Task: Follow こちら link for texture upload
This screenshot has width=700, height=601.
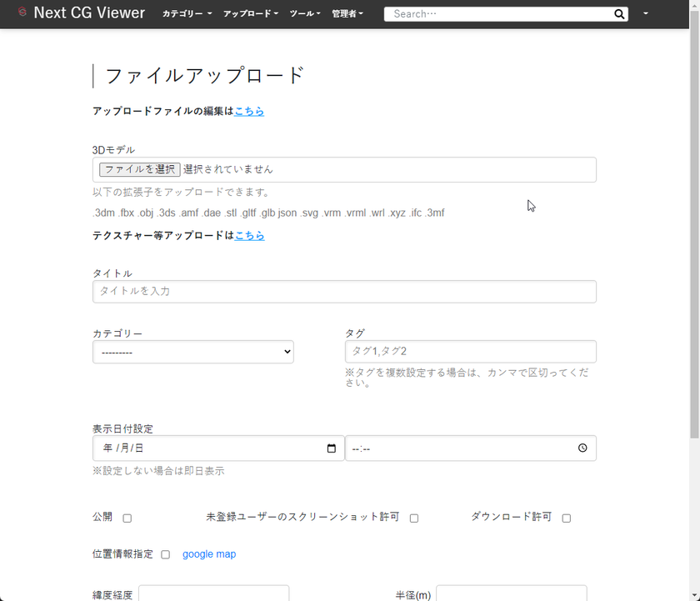Action: (x=249, y=235)
